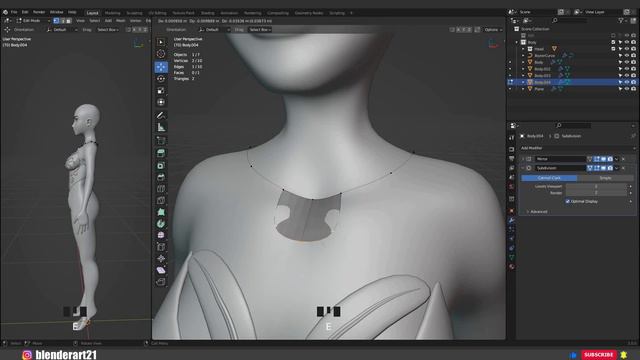640x360 pixels.
Task: Open Orientation Default dropdown in center viewport
Action: point(214,30)
